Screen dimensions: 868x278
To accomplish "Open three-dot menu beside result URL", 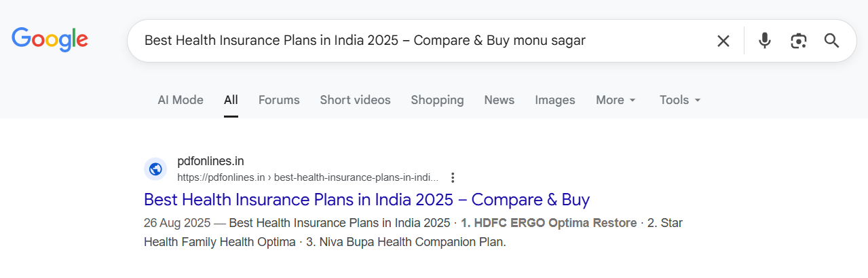I will (x=453, y=177).
